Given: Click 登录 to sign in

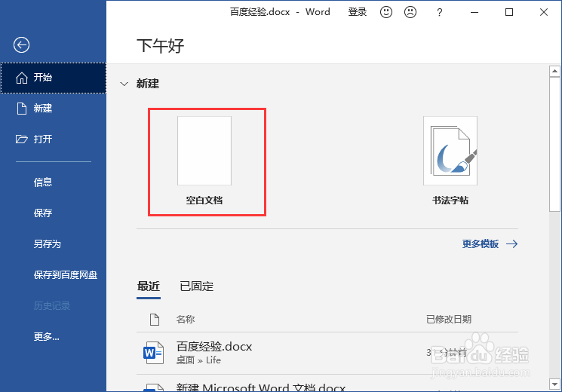Looking at the screenshot, I should pos(358,12).
